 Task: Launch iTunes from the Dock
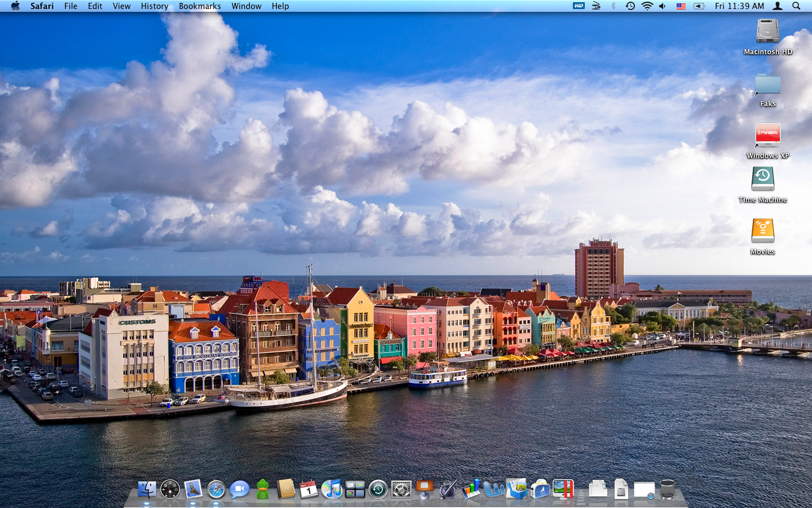(x=332, y=489)
